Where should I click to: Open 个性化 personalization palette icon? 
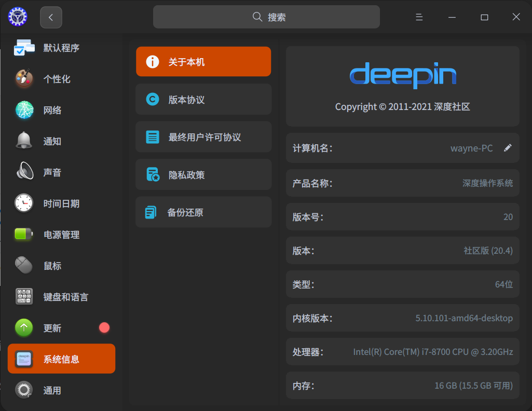click(x=24, y=79)
